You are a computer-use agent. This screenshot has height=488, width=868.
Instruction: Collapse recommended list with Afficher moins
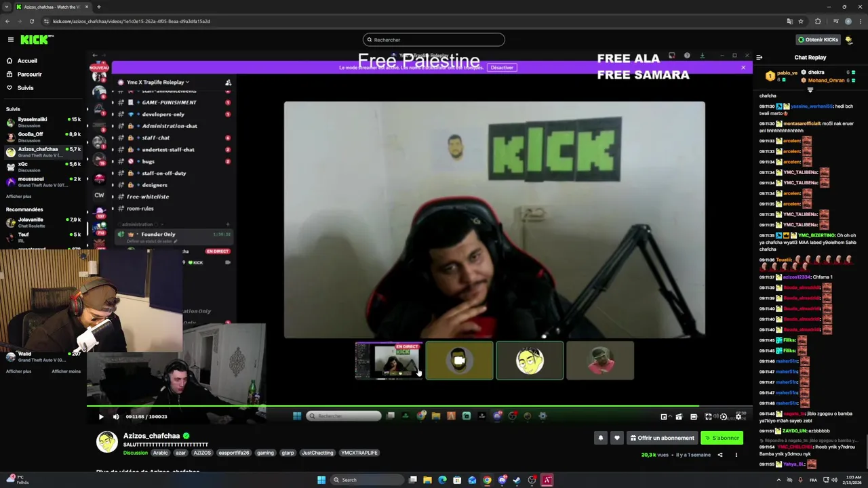coord(66,371)
